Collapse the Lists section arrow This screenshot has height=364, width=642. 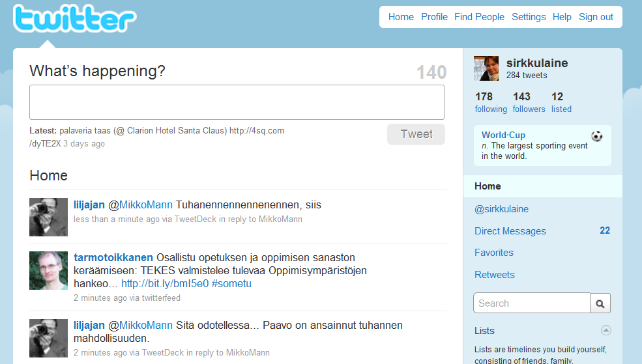[606, 330]
